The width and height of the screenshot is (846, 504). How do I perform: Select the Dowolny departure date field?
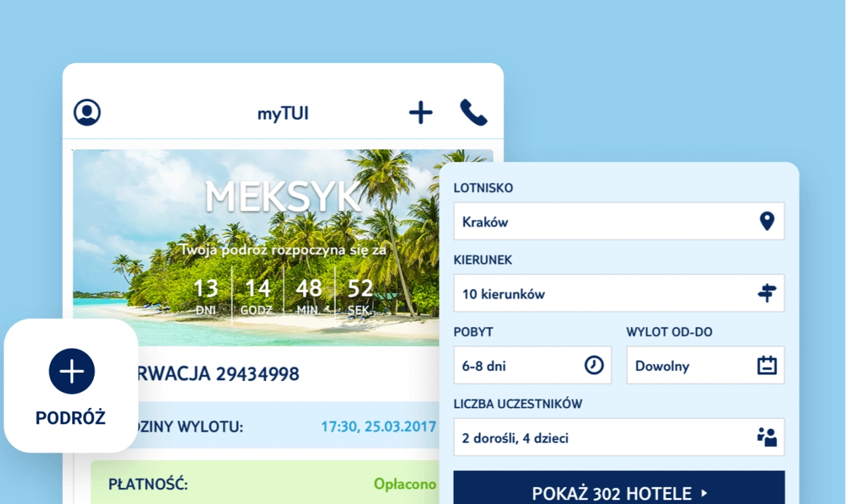705,366
